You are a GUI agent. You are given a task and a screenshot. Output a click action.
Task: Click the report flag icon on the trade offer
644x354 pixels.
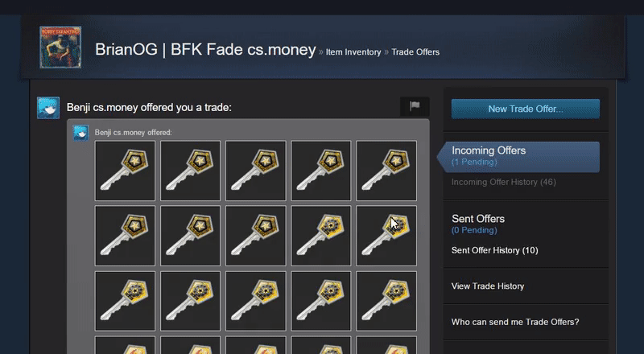click(415, 107)
